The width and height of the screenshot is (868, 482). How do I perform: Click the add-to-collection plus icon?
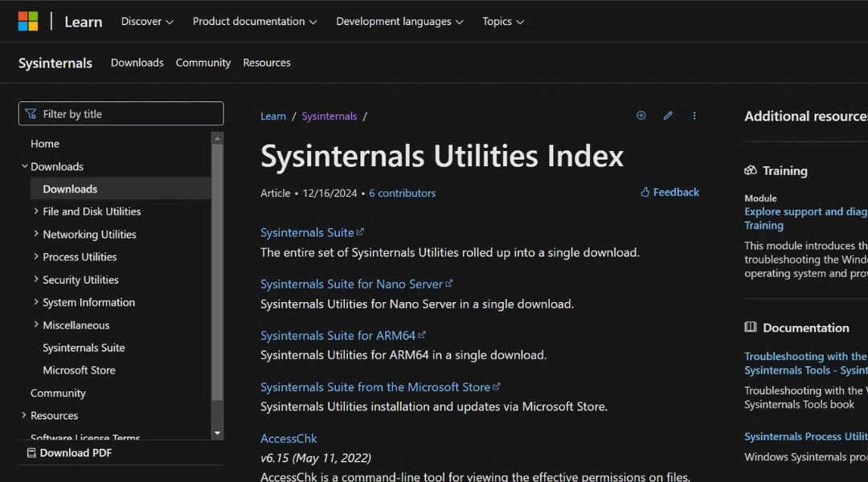[x=641, y=116]
